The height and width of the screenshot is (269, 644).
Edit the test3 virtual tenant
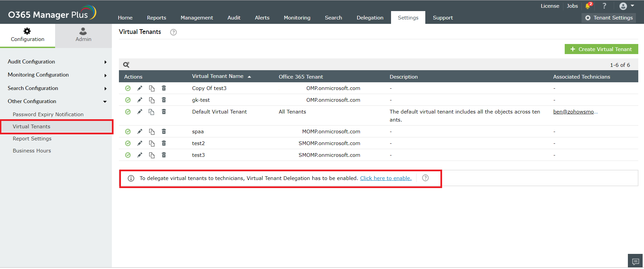[x=140, y=155]
